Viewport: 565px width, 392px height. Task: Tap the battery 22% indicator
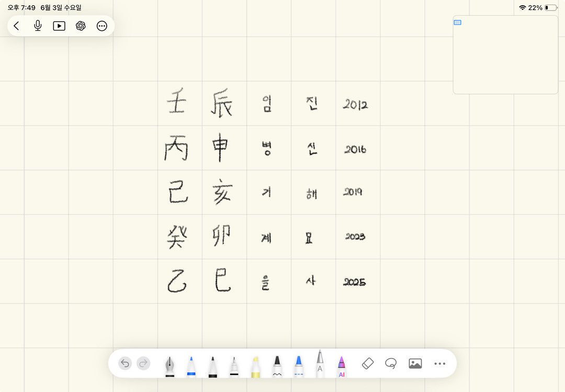click(544, 7)
